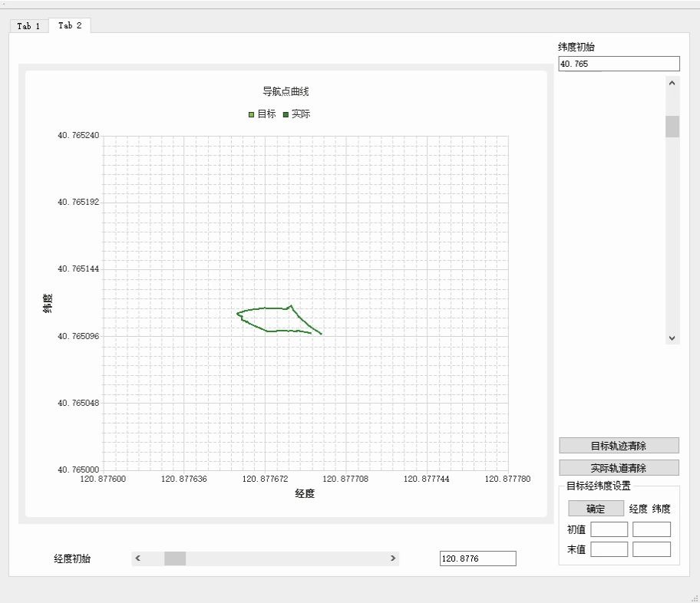
Task: Toggle the 实际 series in the chart legend
Action: 293,114
